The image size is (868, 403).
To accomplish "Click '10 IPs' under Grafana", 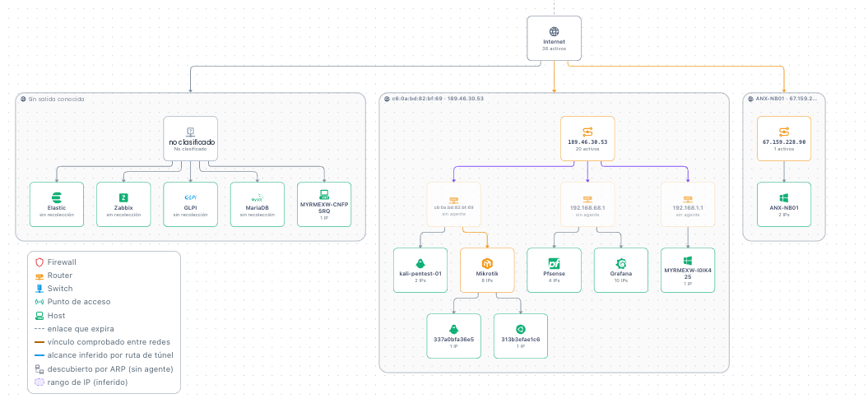I will (x=621, y=280).
